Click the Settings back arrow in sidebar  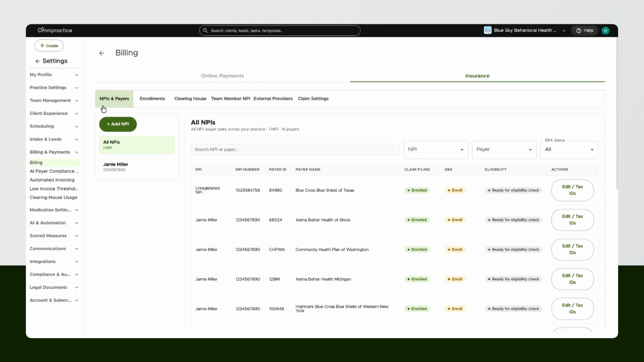coord(37,61)
